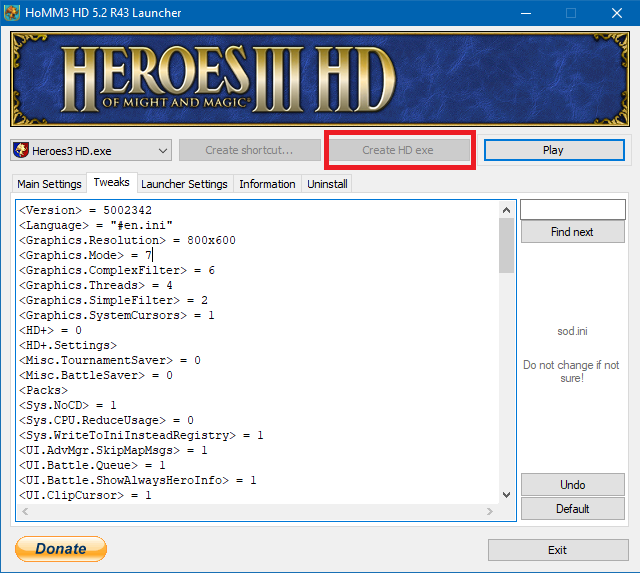
Task: Click the <HD+> = 0 line
Action: pyautogui.click(x=50, y=330)
